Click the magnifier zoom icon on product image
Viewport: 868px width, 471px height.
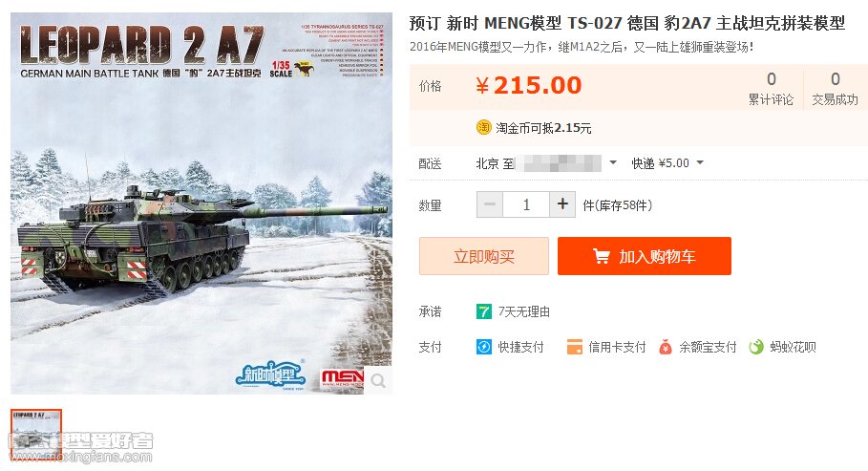[x=379, y=381]
